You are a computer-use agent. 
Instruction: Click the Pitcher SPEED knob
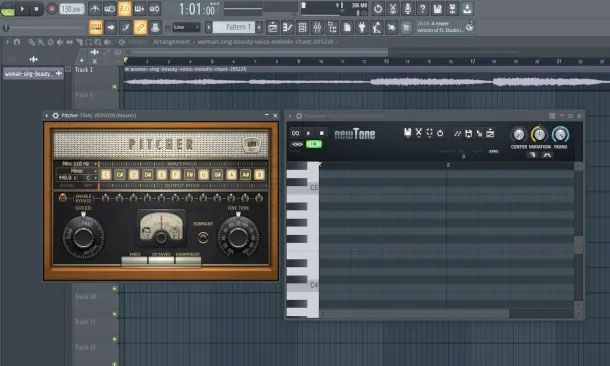pos(83,237)
